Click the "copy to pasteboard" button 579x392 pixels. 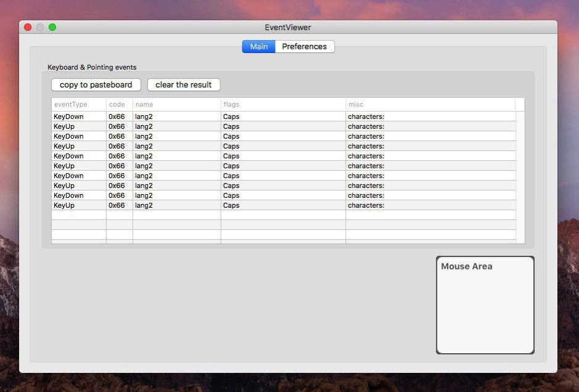point(96,85)
